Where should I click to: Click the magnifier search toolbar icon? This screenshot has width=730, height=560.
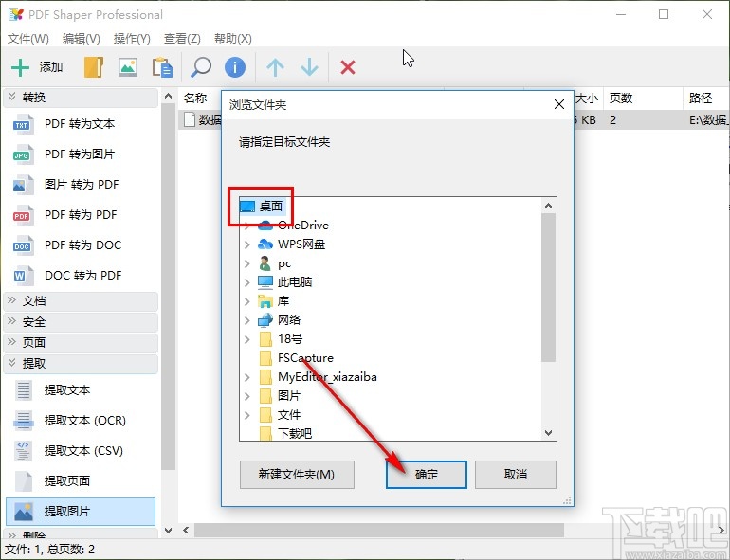(201, 67)
